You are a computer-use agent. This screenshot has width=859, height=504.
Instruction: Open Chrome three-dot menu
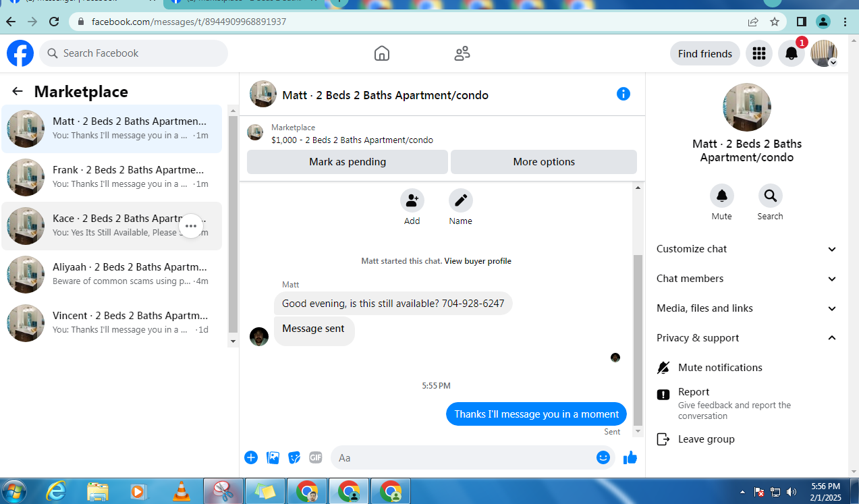click(846, 22)
